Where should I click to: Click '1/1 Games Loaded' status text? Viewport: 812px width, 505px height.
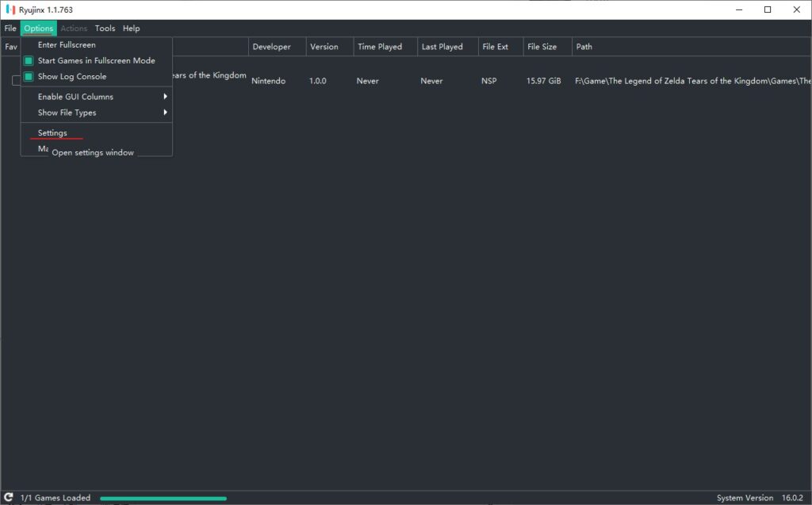tap(56, 498)
